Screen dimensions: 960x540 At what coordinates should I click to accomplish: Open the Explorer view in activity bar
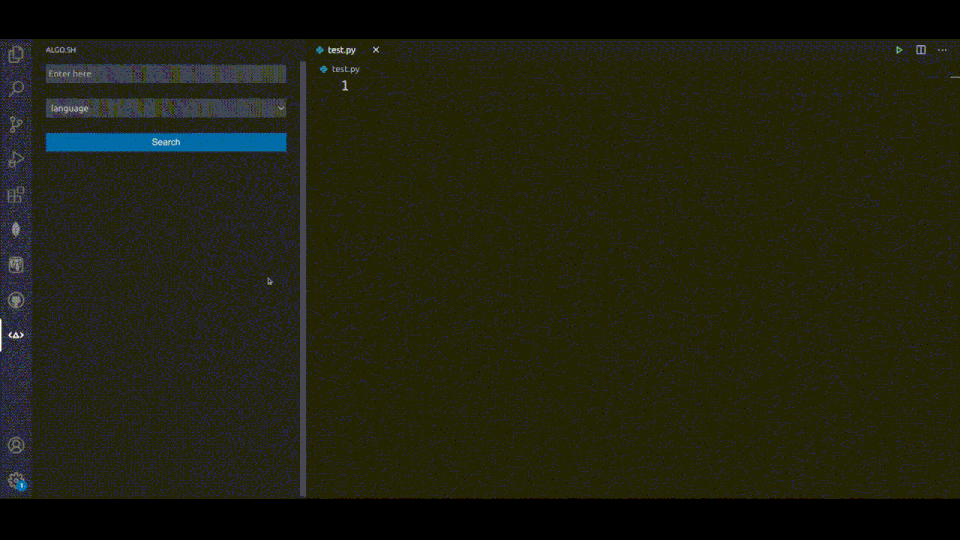pyautogui.click(x=16, y=55)
